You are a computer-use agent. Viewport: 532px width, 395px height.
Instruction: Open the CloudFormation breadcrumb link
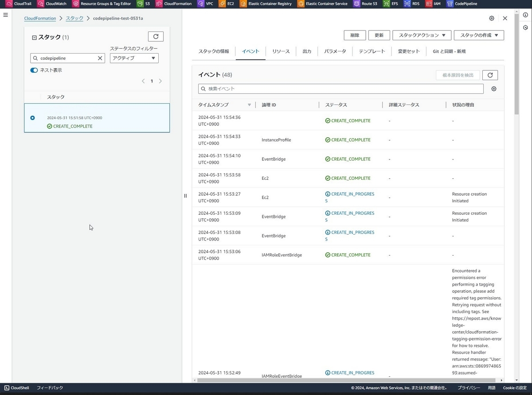(40, 18)
